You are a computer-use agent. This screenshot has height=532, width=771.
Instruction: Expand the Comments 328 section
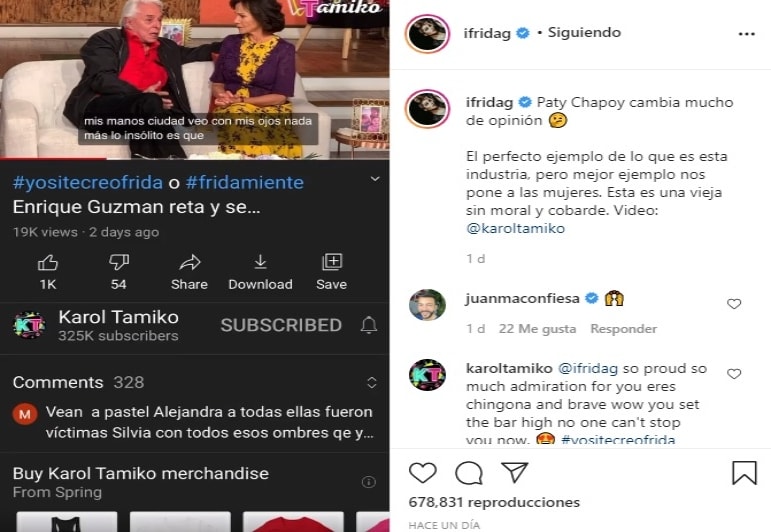click(372, 383)
